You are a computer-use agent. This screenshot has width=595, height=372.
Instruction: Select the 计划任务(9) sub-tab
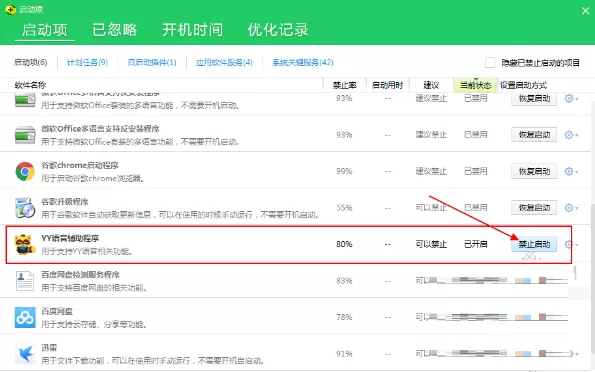[x=87, y=62]
